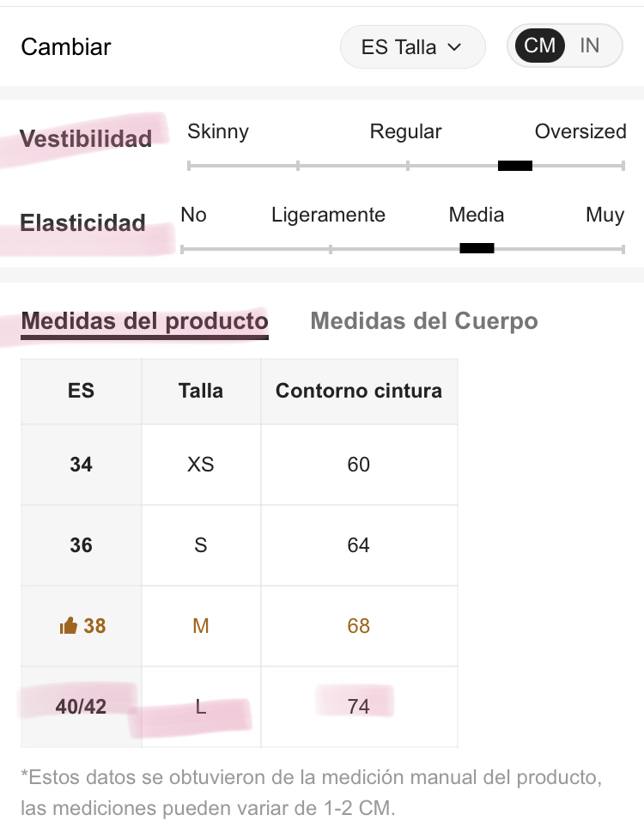Screen dimensions: 644x833
Task: Click the ES column header
Action: (x=81, y=391)
